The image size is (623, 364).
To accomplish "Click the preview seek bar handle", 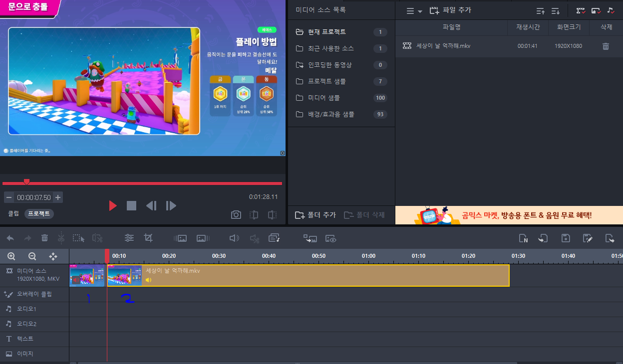I will click(x=27, y=182).
